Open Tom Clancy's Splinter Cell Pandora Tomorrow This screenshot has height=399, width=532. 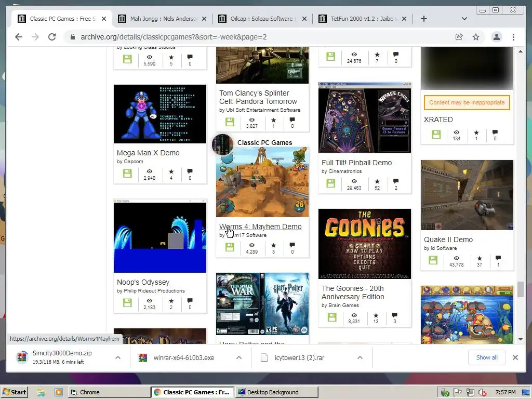tap(258, 97)
